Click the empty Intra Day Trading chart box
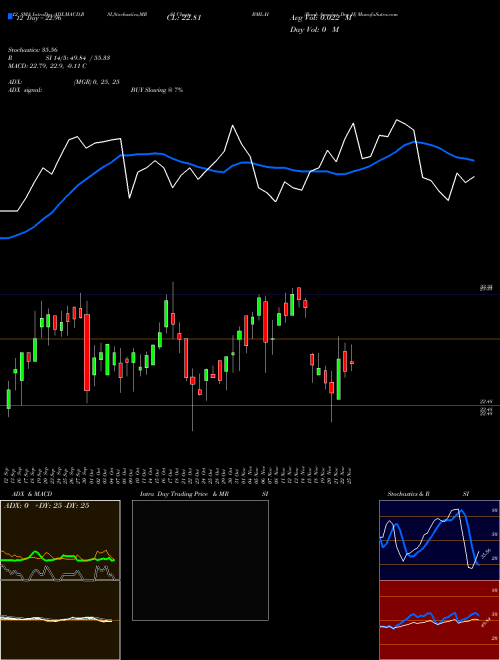This screenshot has height=660, width=500. click(x=200, y=560)
